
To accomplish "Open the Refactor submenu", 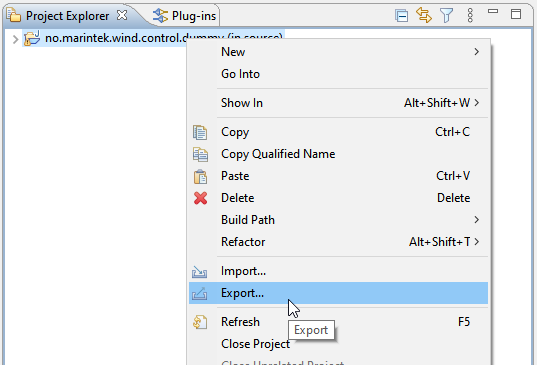I will pyautogui.click(x=338, y=242).
